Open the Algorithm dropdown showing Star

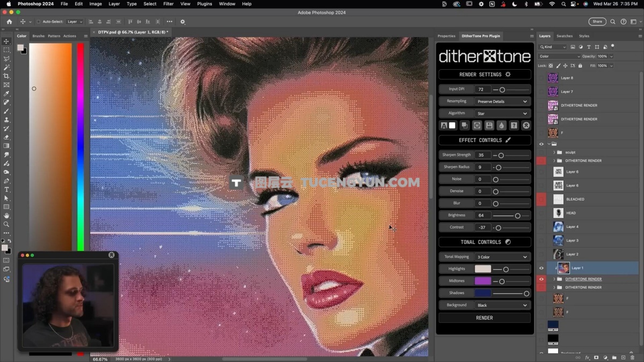pos(502,113)
